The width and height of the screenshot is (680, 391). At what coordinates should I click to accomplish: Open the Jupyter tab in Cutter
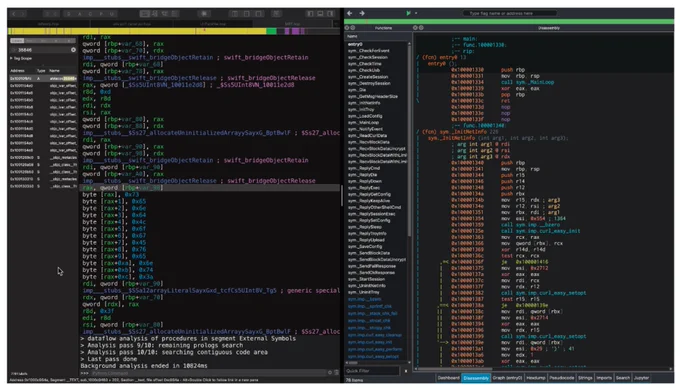coord(641,378)
